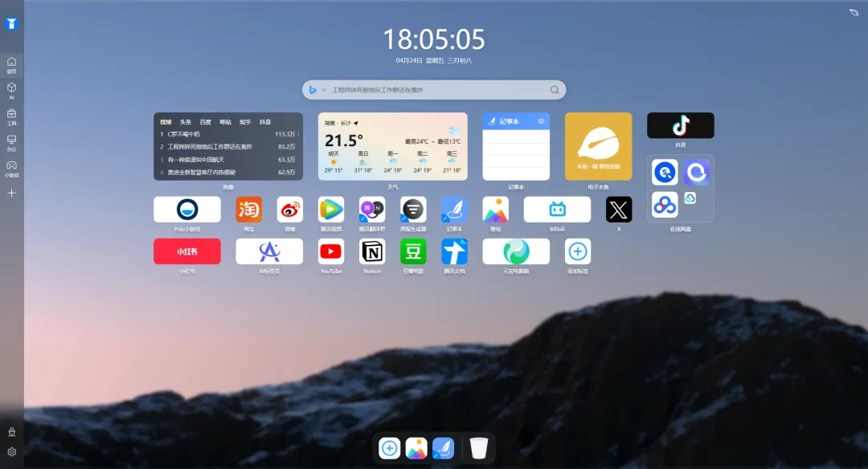
Task: Add a new sidebar category with plus icon
Action: coord(11,193)
